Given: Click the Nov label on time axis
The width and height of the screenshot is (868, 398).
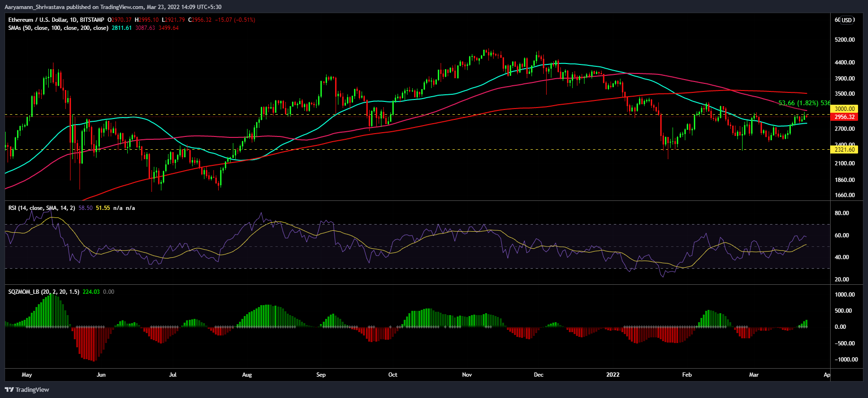Looking at the screenshot, I should pyautogui.click(x=467, y=375).
